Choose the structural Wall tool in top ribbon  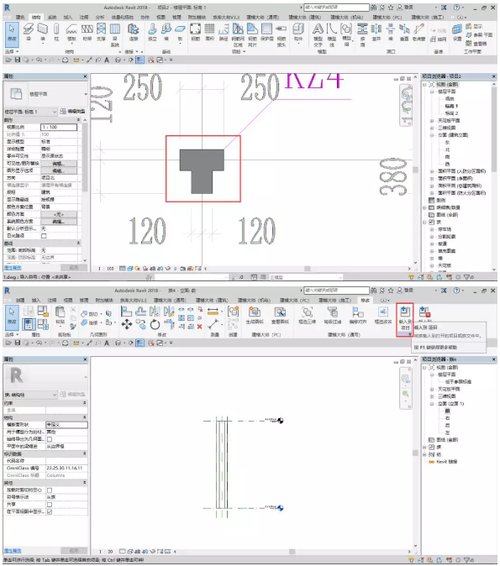click(x=43, y=32)
